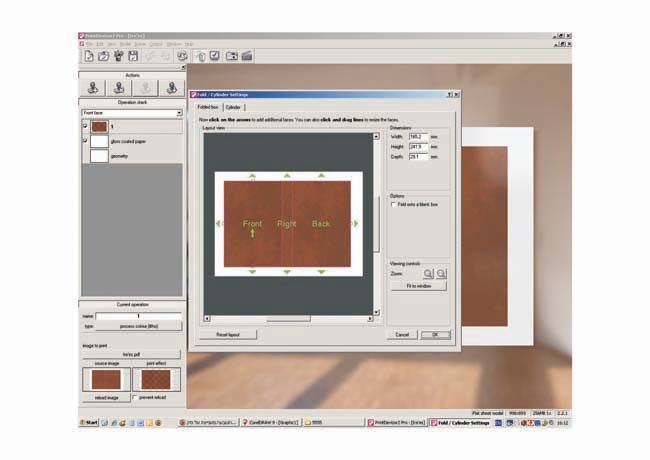This screenshot has width=650, height=460.
Task: Tick the 'prevent reload' checkbox
Action: tap(135, 397)
